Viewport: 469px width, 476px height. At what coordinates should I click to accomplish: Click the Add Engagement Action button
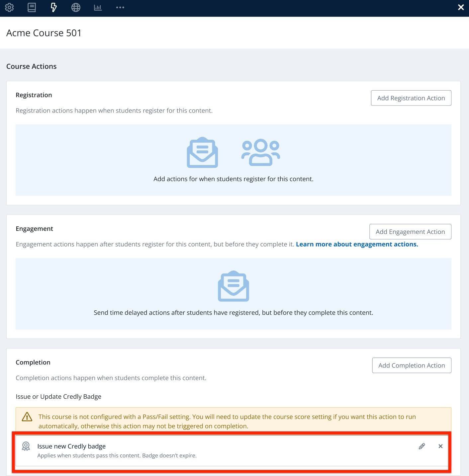click(x=410, y=232)
